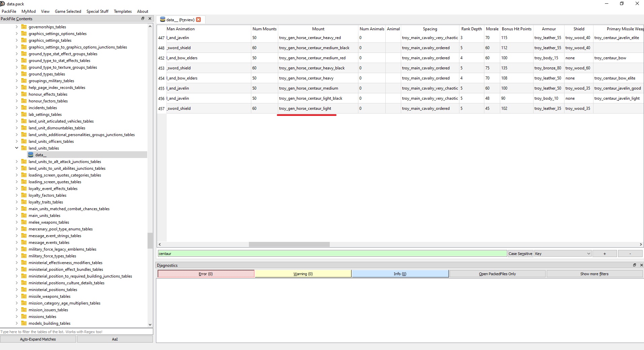Close the PackFile Contents panel
The width and height of the screenshot is (644, 350).
[150, 19]
